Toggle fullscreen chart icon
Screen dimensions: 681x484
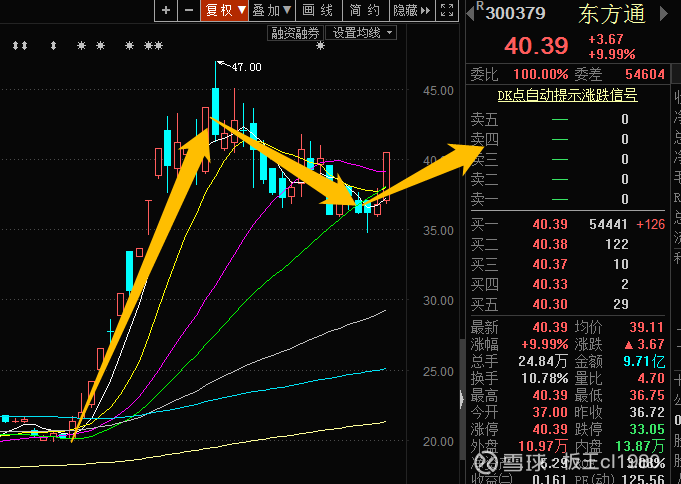pyautogui.click(x=447, y=10)
